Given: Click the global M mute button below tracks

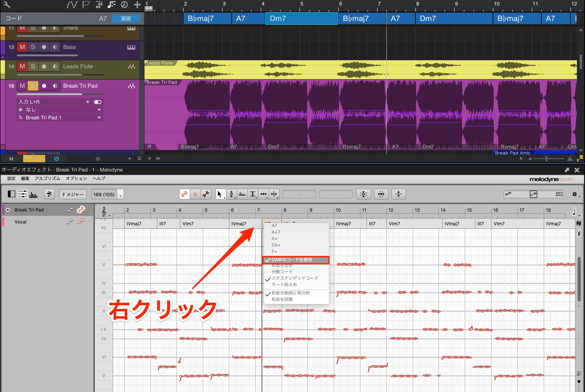Looking at the screenshot, I should (x=11, y=159).
